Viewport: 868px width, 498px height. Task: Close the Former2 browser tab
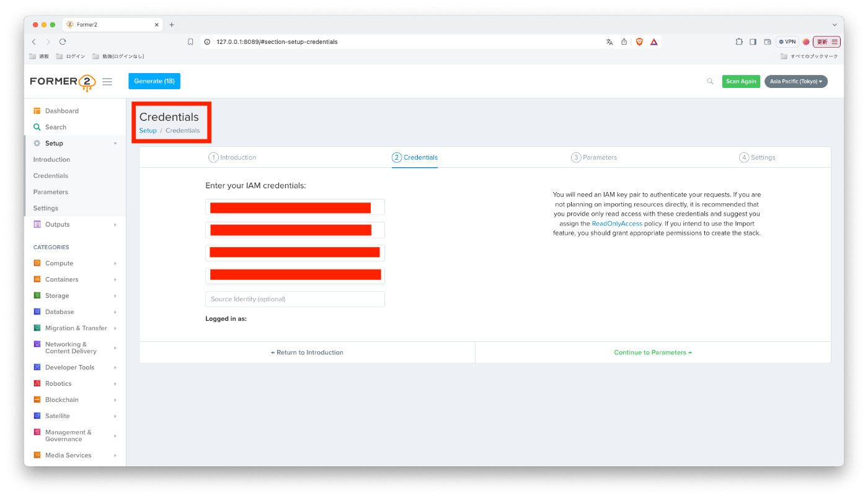156,25
